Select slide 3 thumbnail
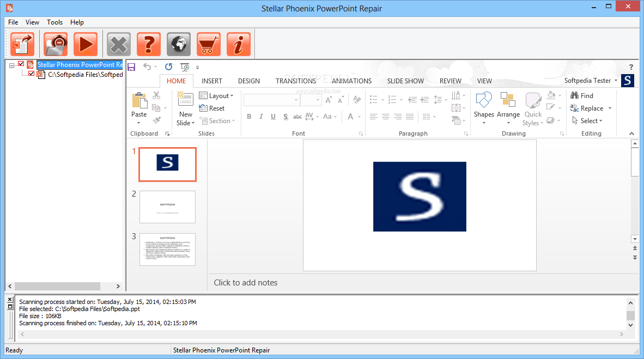644x359 pixels. [168, 250]
